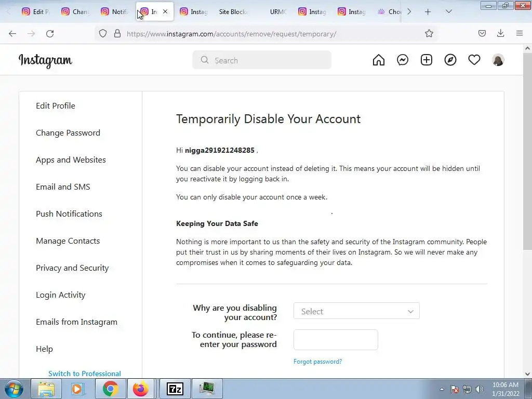Open Activity heart icon

click(474, 60)
